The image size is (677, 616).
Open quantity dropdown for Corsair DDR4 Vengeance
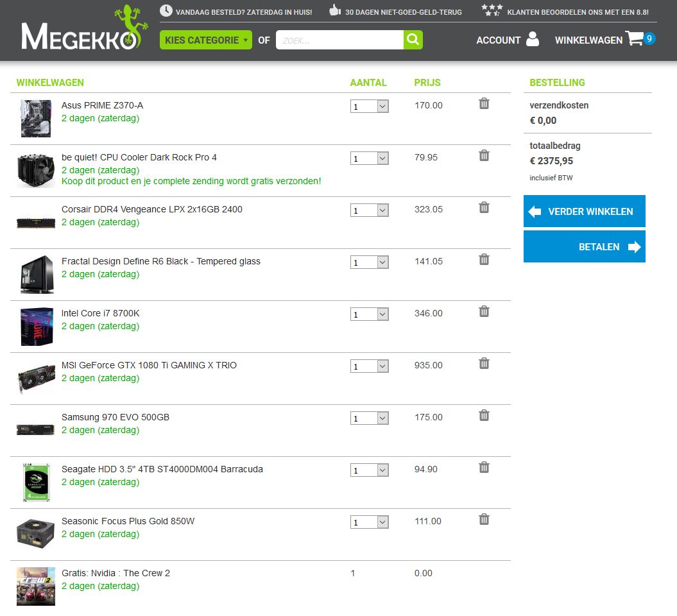click(x=370, y=210)
